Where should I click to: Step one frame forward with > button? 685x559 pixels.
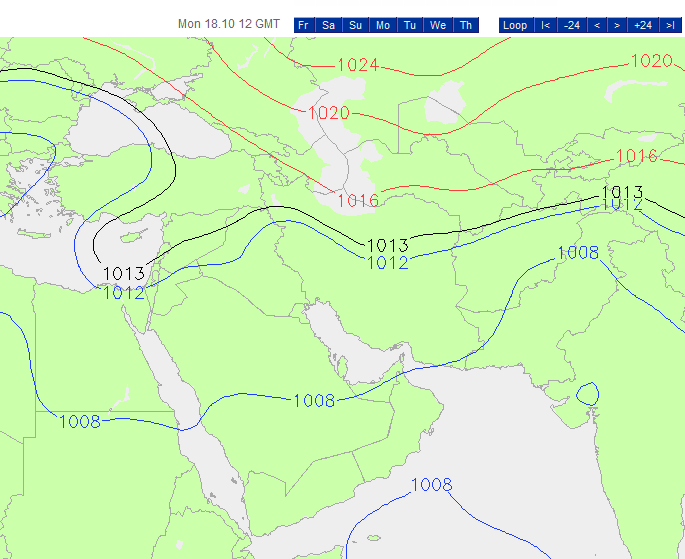tap(617, 25)
